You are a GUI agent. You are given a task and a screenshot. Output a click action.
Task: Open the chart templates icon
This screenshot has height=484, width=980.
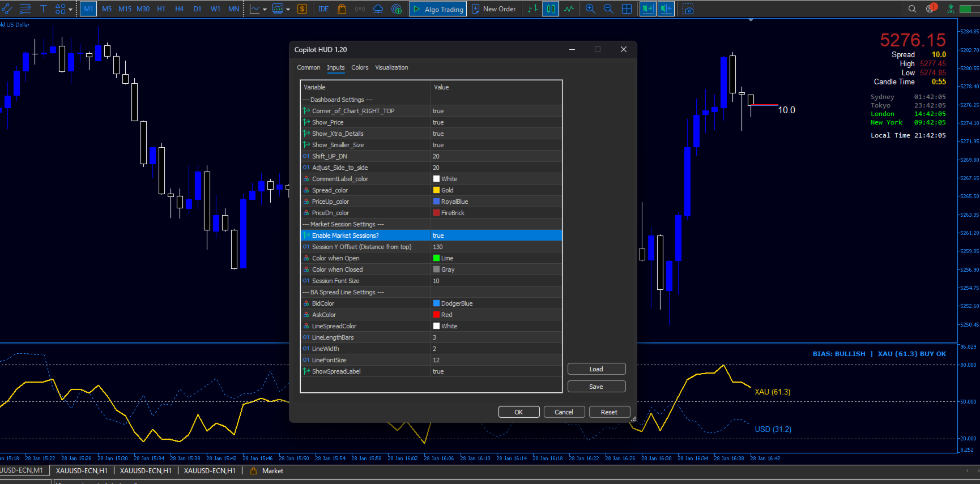pyautogui.click(x=278, y=9)
